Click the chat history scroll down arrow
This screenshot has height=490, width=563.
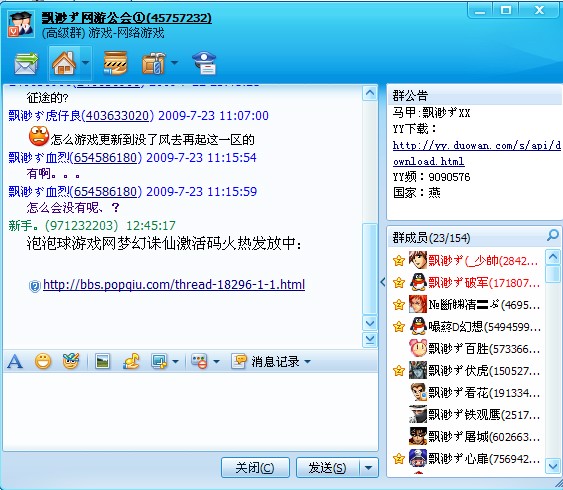click(369, 323)
